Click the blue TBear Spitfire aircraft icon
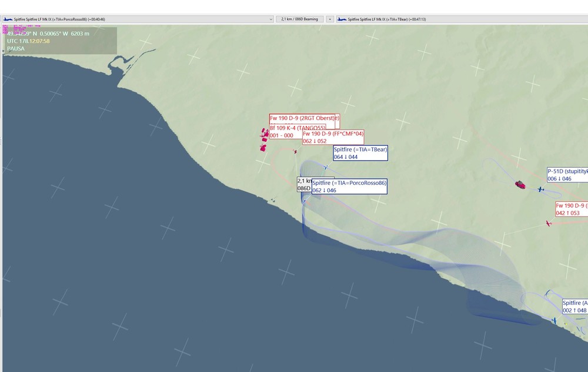This screenshot has width=588, height=372. 326,167
